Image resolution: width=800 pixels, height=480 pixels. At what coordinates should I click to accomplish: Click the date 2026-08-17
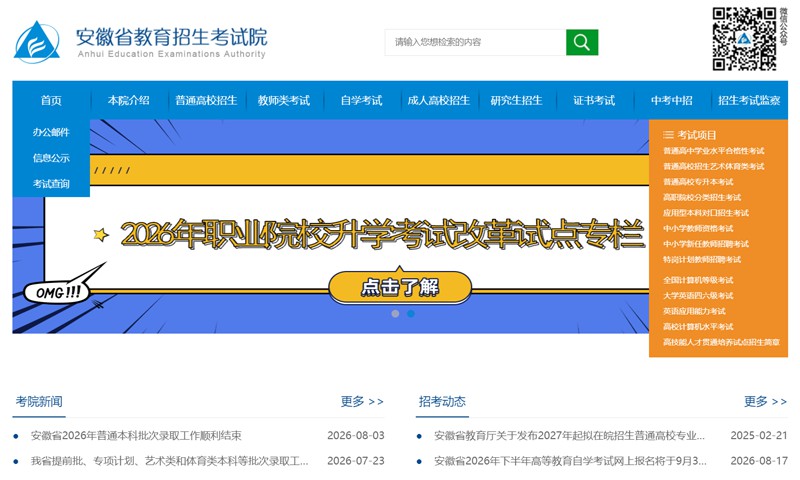click(759, 461)
